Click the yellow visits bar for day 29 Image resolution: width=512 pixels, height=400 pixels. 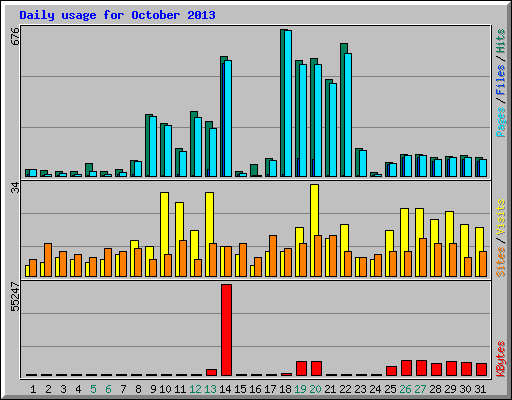(x=449, y=244)
